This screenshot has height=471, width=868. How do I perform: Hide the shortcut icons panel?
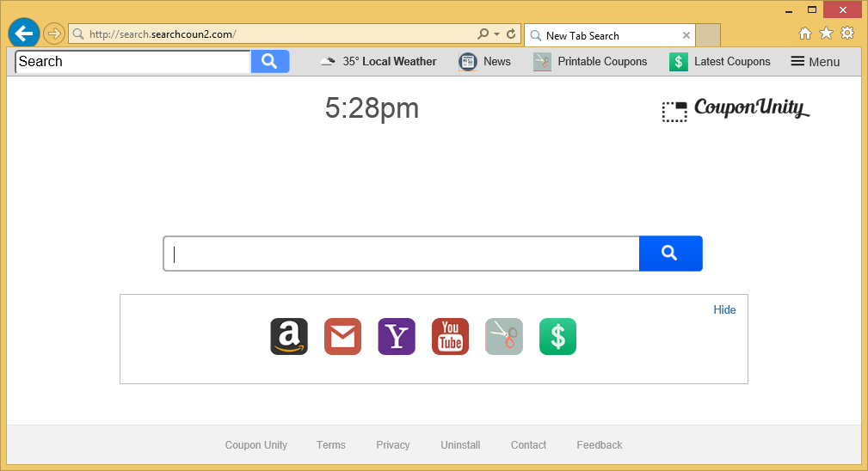(724, 309)
